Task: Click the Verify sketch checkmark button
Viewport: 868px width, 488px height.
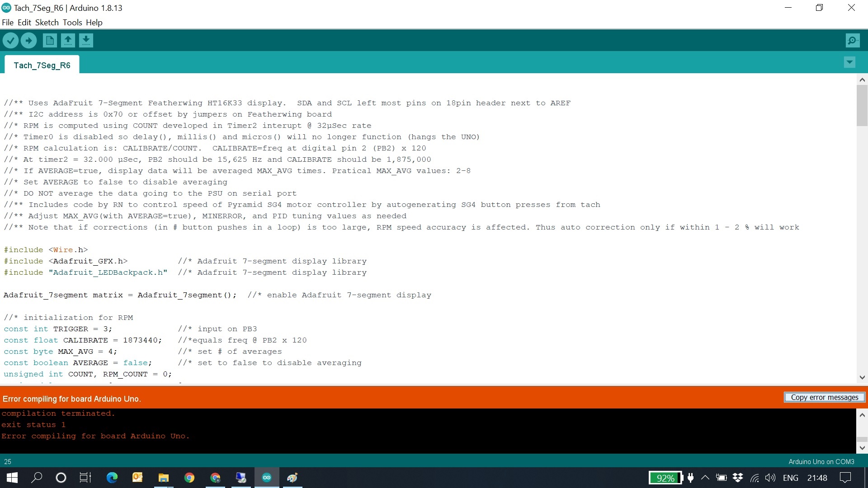Action: pyautogui.click(x=10, y=41)
